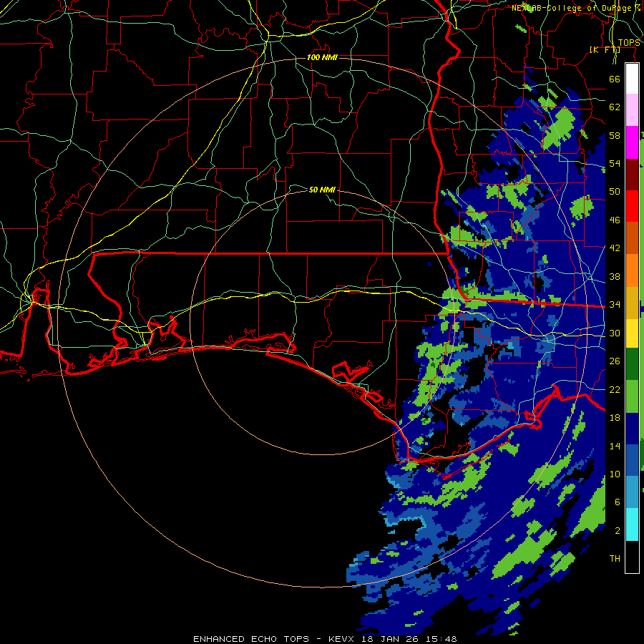
Task: Click the cyan legend swatch above TH
Action: tap(632, 525)
